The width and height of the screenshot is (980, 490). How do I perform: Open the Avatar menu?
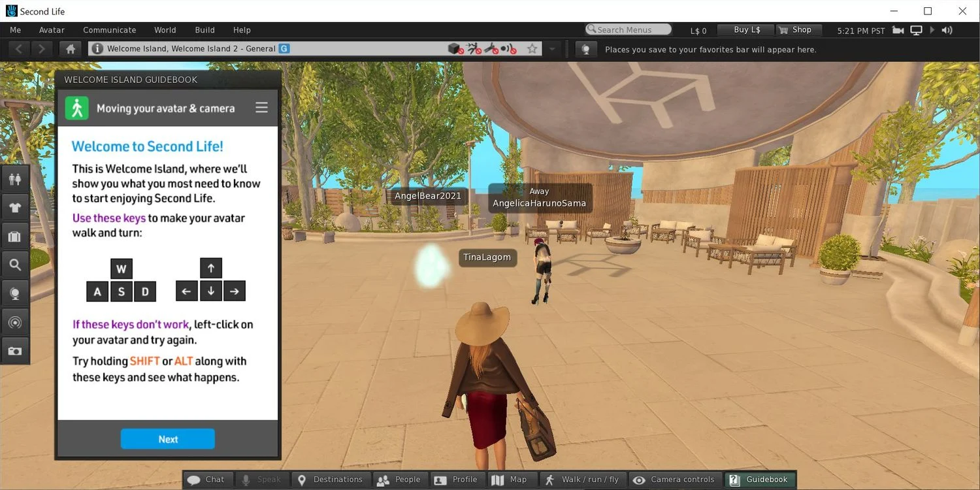(x=52, y=30)
